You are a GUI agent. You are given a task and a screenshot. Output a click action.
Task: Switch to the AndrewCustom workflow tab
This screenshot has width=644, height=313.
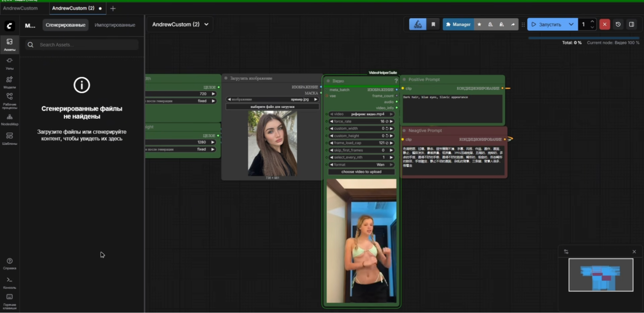[20, 8]
